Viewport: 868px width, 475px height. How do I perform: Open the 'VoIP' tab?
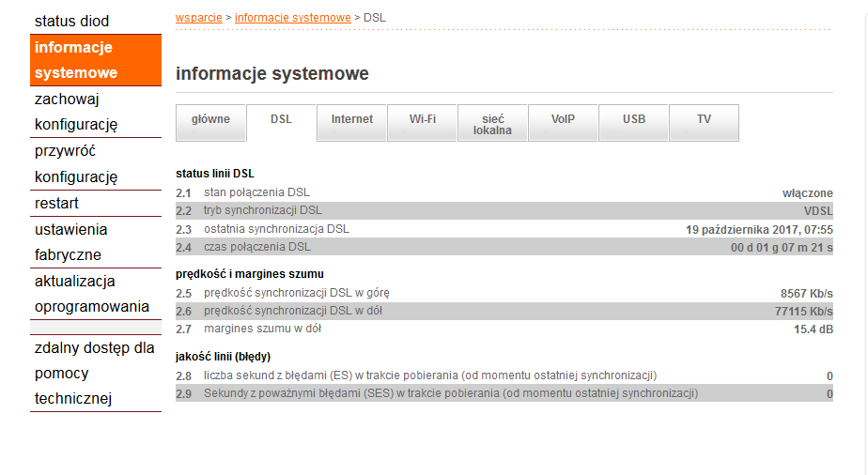point(564,120)
